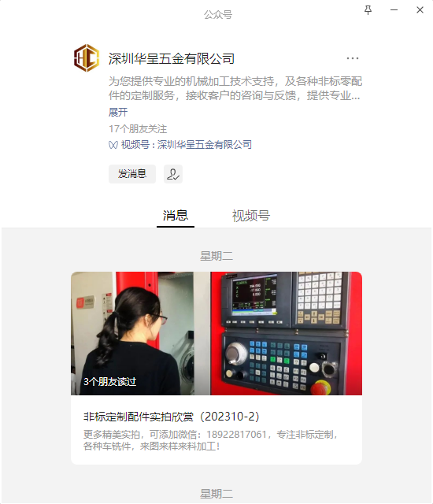The height and width of the screenshot is (504, 433).
Task: Pin the window with the pushpin icon
Action: pyautogui.click(x=368, y=10)
